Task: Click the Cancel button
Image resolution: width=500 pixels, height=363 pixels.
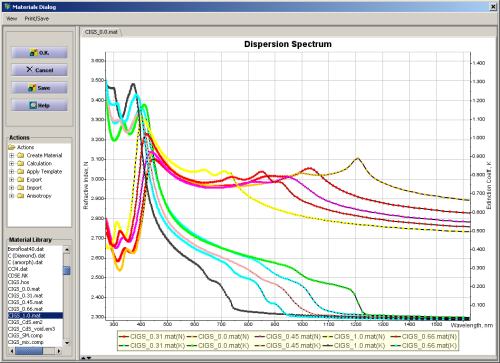Action: click(x=39, y=70)
